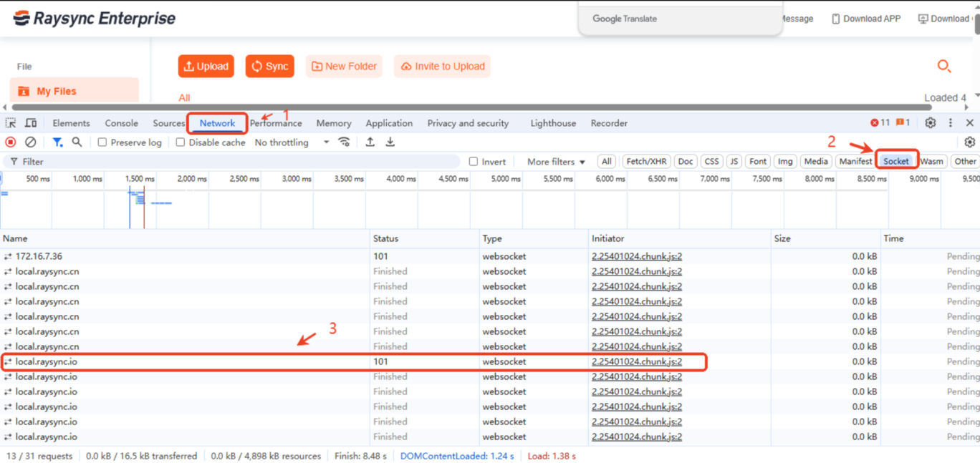Sort requests by Size column header

pyautogui.click(x=825, y=238)
